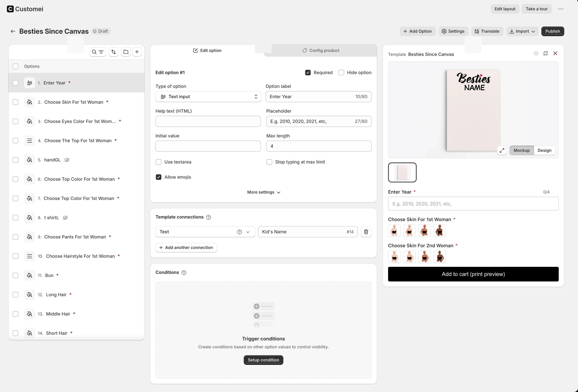Click the Setup condition button
Viewport: 578px width, 392px height.
click(263, 360)
